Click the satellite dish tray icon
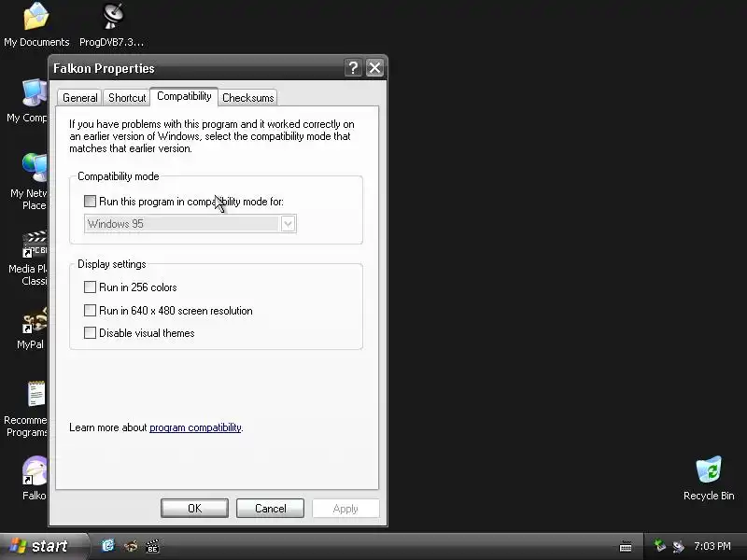The height and width of the screenshot is (560, 747). pos(678,546)
